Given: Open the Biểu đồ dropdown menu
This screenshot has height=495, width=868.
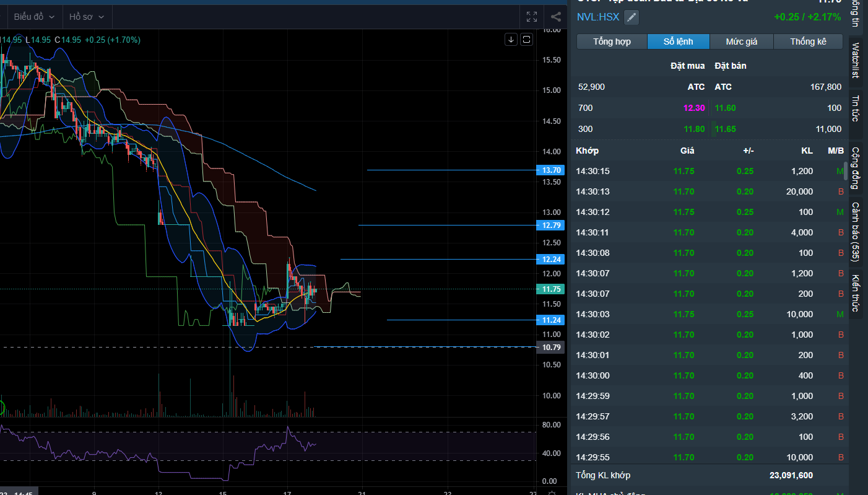Looking at the screenshot, I should click(x=34, y=17).
